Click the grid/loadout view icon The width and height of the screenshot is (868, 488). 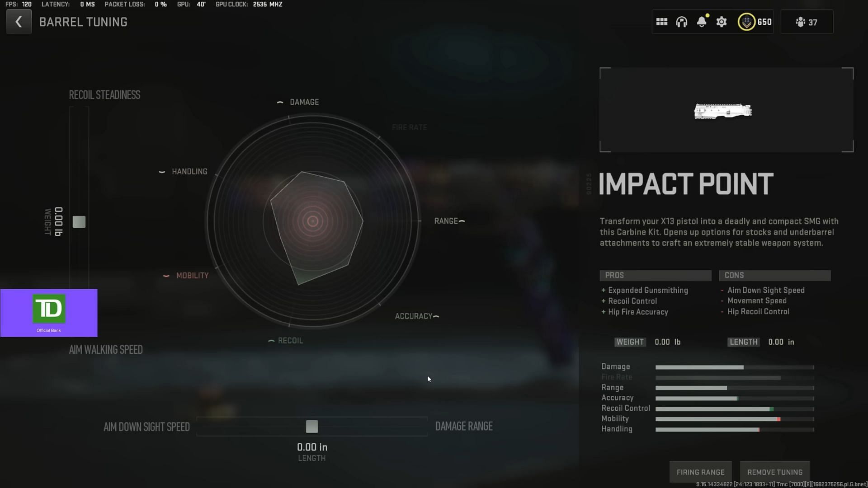662,22
